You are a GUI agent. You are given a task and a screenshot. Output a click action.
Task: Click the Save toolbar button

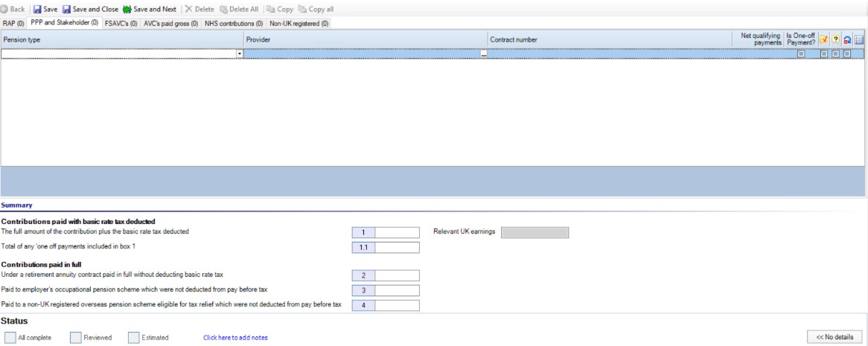tap(45, 10)
